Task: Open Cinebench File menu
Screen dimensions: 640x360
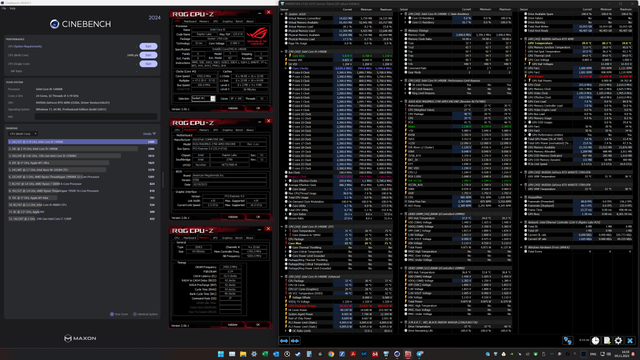Action: (4, 8)
